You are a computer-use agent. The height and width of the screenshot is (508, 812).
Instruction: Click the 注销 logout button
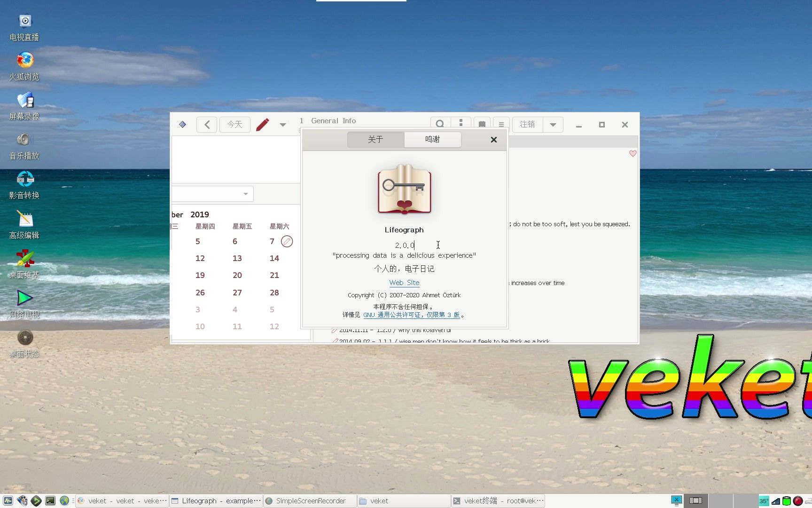[527, 125]
